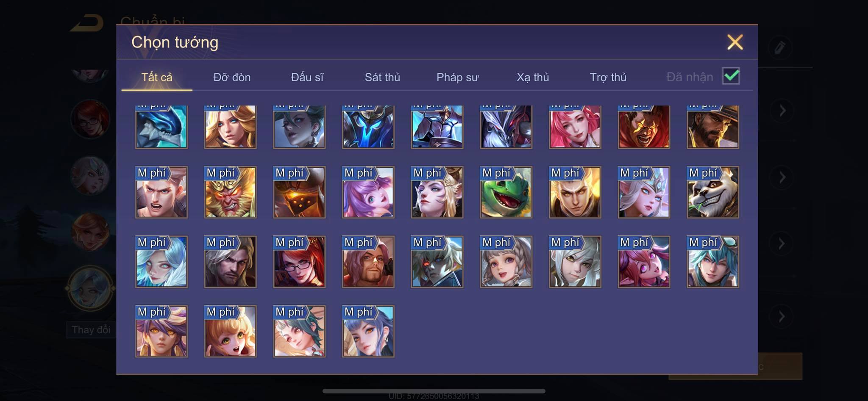
Task: Pick the armored helmet hero with glowing visor
Action: tap(299, 192)
